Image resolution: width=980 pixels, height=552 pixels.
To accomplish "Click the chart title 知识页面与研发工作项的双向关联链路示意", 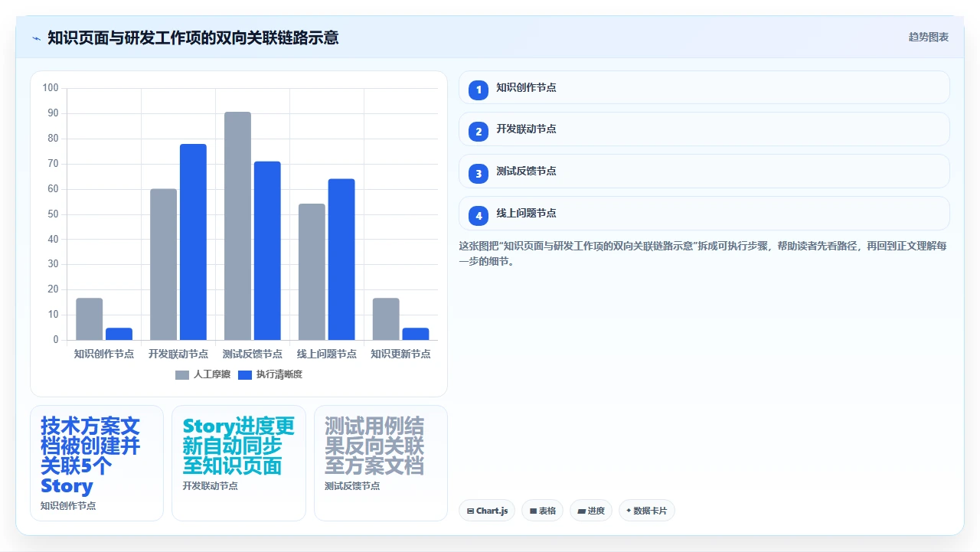I will (193, 38).
